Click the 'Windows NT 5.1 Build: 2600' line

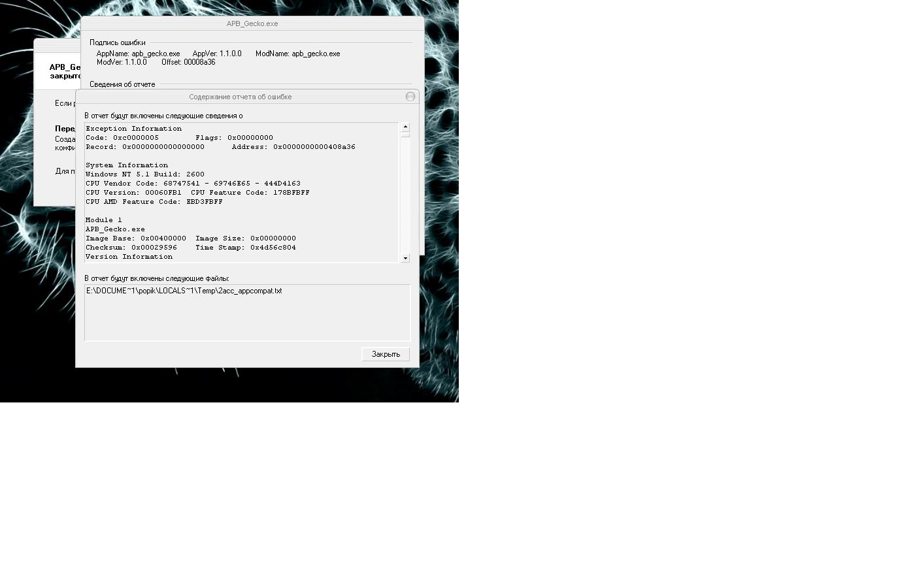pyautogui.click(x=144, y=174)
